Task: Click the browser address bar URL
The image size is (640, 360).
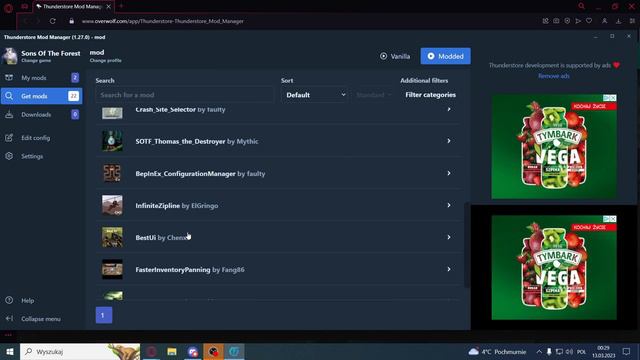Action: pyautogui.click(x=162, y=21)
